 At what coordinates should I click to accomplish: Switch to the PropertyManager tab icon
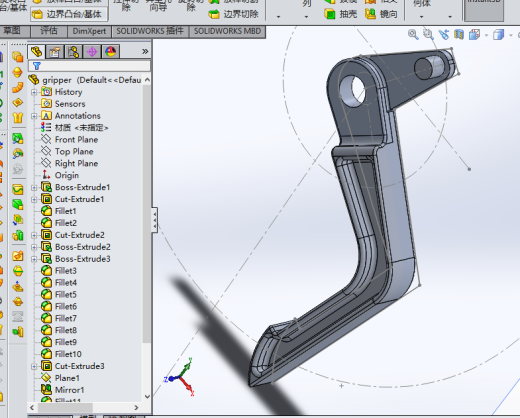(x=55, y=52)
